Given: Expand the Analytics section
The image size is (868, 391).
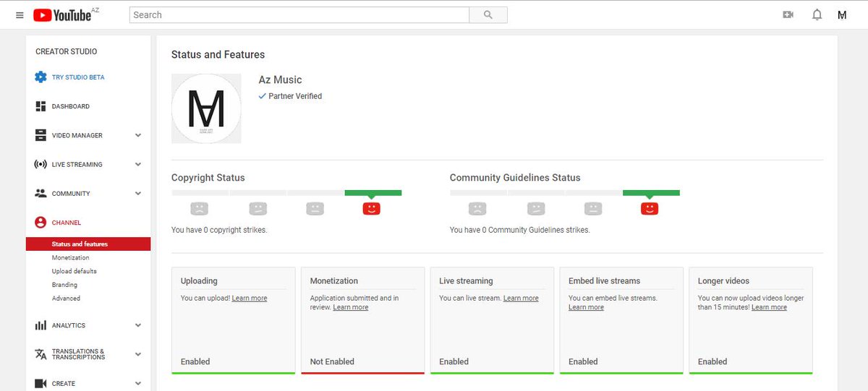Looking at the screenshot, I should pyautogui.click(x=138, y=325).
